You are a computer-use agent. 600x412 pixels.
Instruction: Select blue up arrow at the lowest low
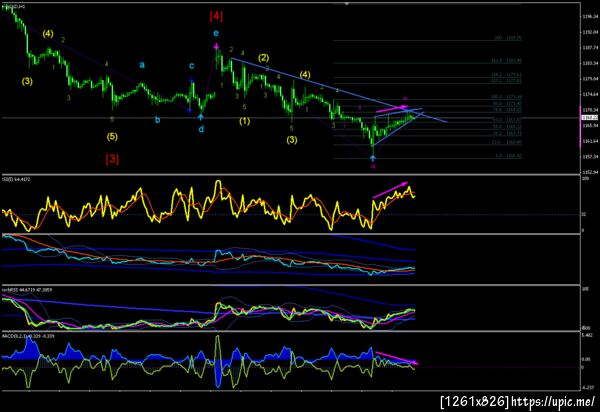coord(373,157)
